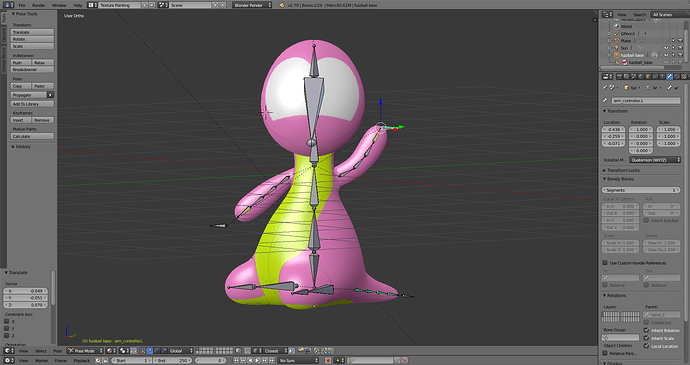Screen dimensions: 690x365
Task: Click Add To Library button
Action: (x=32, y=104)
